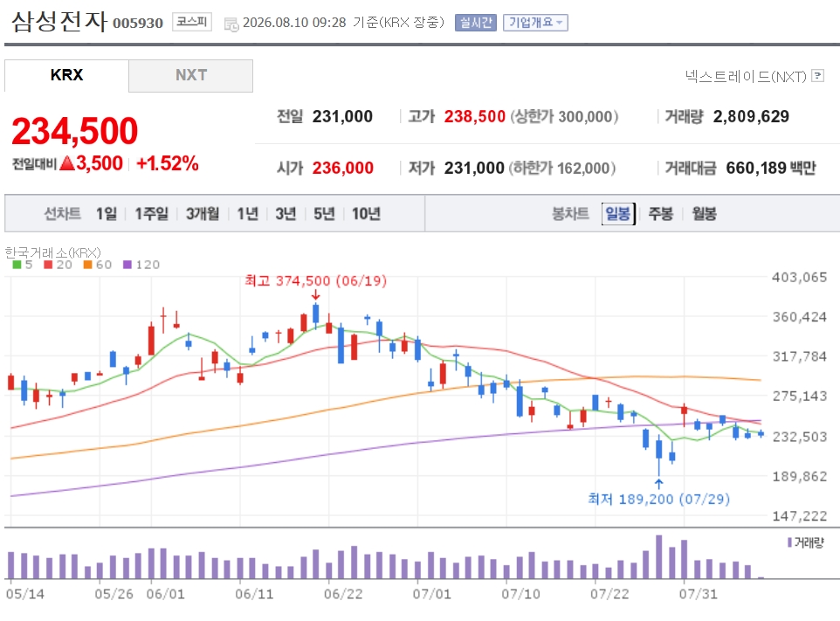Click the calendar clock icon beside date

tap(231, 24)
